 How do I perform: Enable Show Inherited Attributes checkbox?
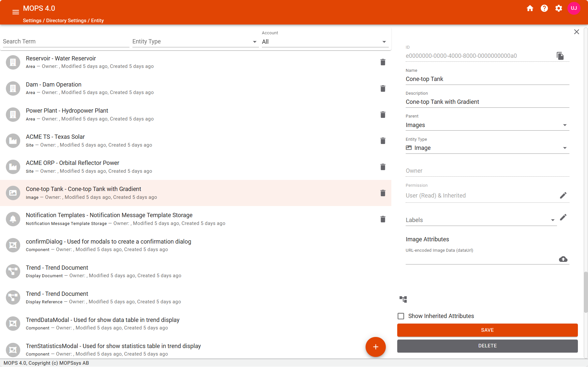[x=401, y=316]
